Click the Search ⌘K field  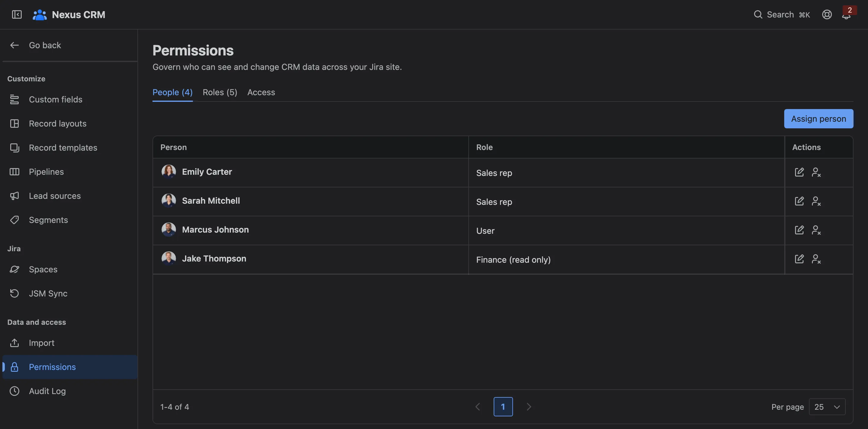point(782,14)
